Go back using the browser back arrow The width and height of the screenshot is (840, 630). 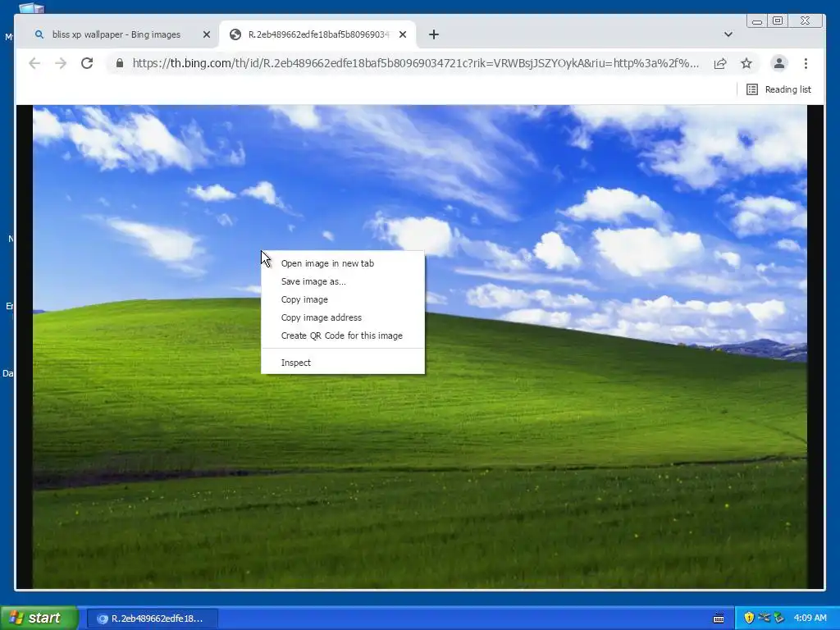pyautogui.click(x=34, y=63)
